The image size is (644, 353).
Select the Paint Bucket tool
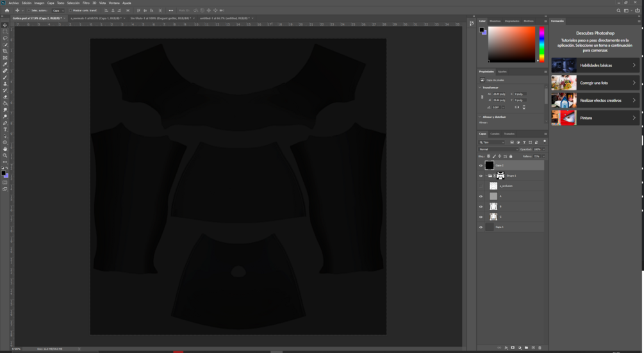[x=5, y=103]
